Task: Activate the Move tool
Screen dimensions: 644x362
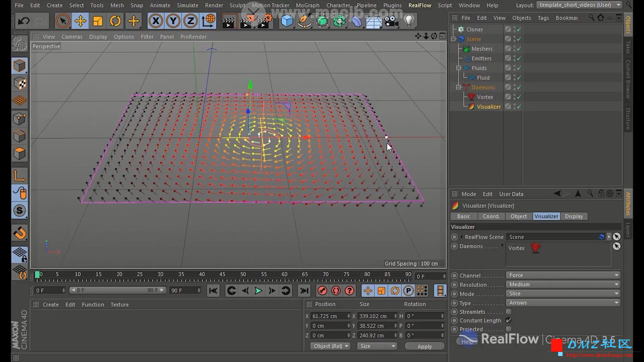Action: pos(80,21)
